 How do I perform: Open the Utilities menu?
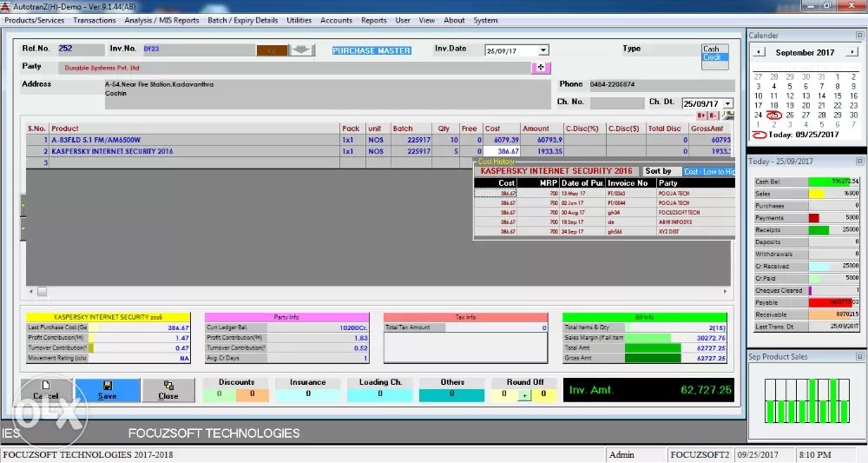[299, 21]
